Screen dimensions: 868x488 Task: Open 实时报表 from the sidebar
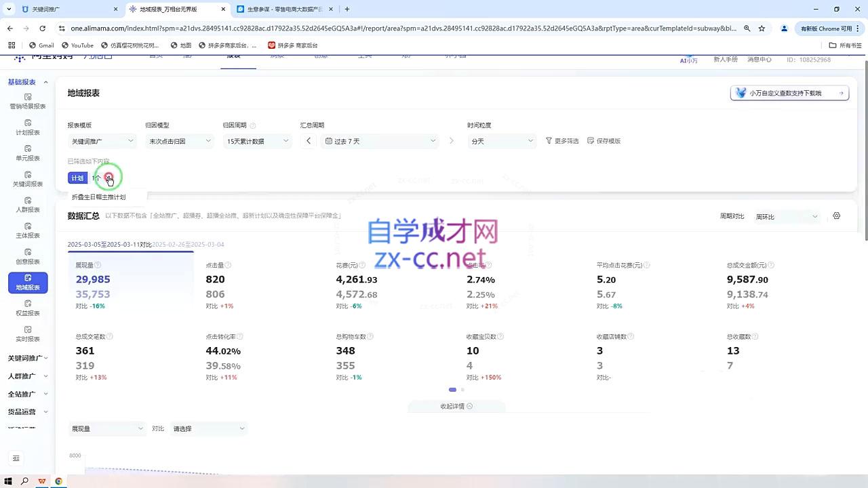27,334
